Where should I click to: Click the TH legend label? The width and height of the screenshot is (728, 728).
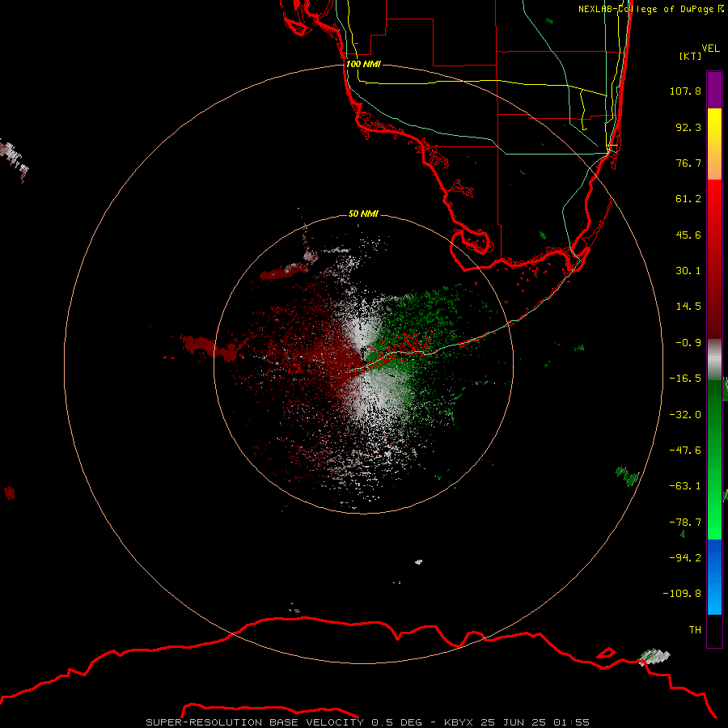click(x=695, y=630)
